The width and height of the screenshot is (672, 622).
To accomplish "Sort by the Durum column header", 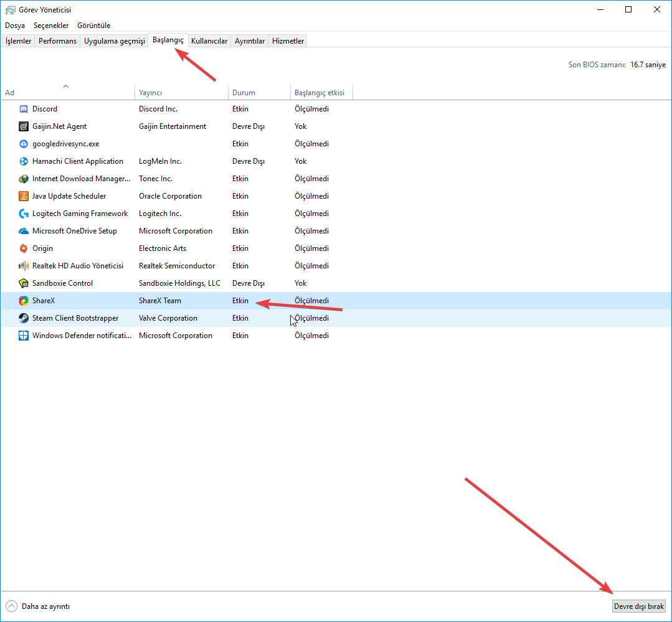I will click(259, 92).
